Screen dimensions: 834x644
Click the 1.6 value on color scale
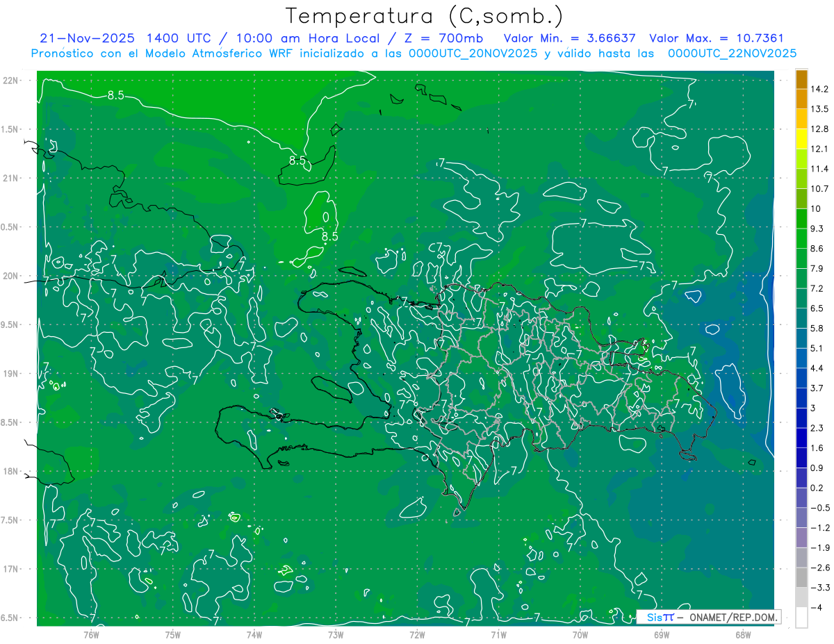[817, 448]
